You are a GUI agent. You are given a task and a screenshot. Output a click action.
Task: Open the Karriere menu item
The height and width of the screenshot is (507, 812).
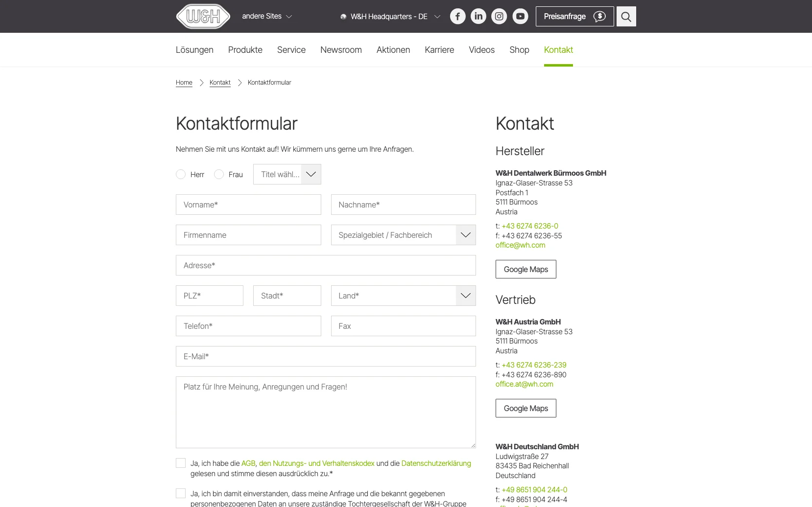[x=439, y=50]
